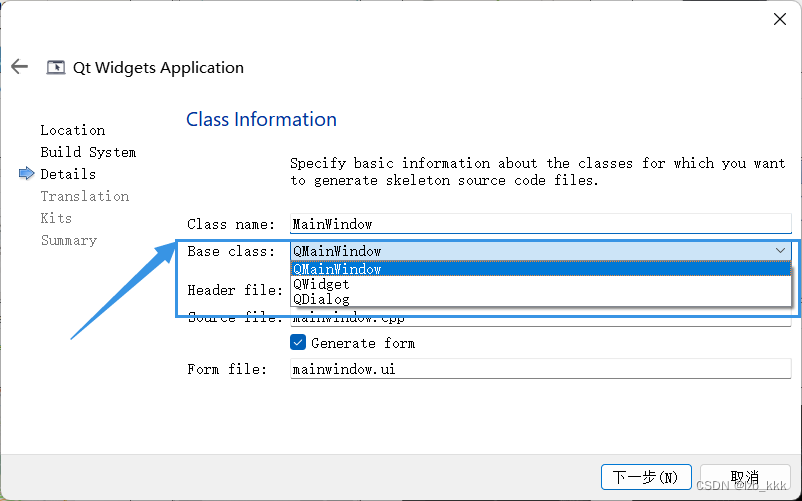Select the Kits wizard step
Image resolution: width=802 pixels, height=501 pixels.
click(56, 218)
